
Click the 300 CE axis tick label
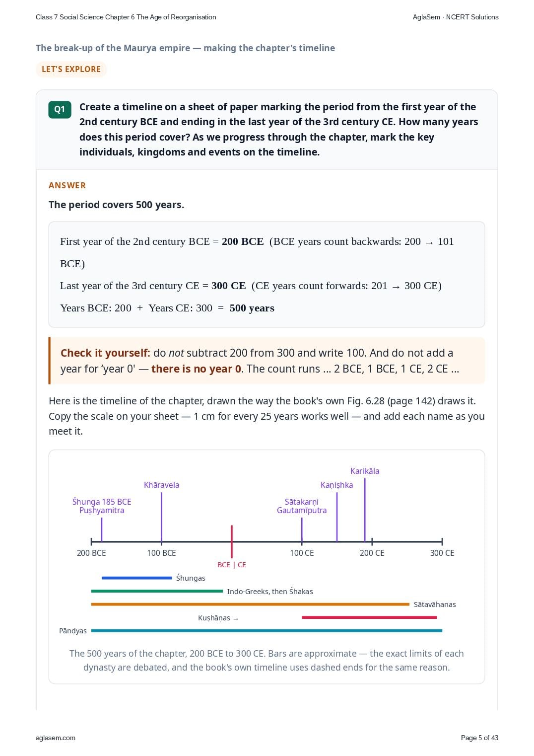tap(442, 553)
